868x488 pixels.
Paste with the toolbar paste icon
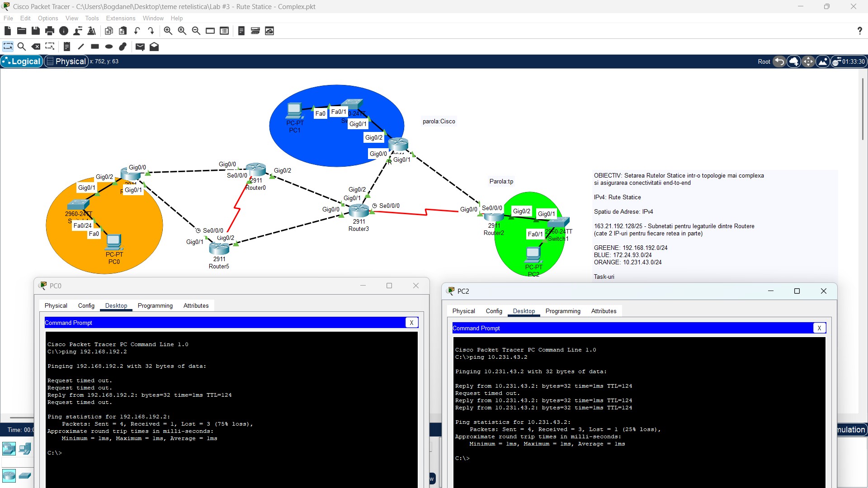coord(123,31)
